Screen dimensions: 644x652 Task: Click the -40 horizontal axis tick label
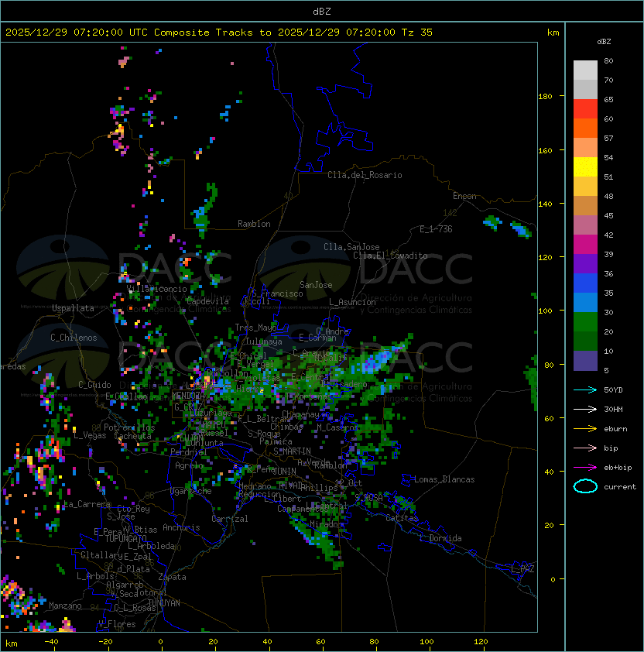(x=52, y=642)
